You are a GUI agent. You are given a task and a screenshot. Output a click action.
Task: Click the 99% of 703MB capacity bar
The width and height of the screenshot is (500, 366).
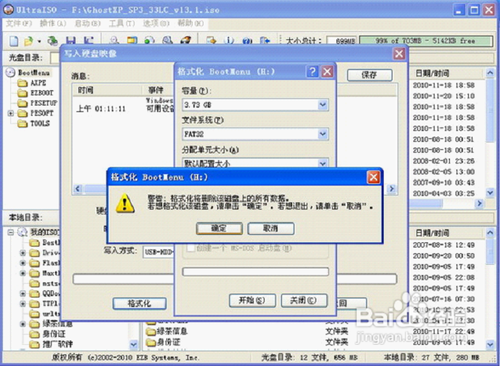[x=426, y=41]
